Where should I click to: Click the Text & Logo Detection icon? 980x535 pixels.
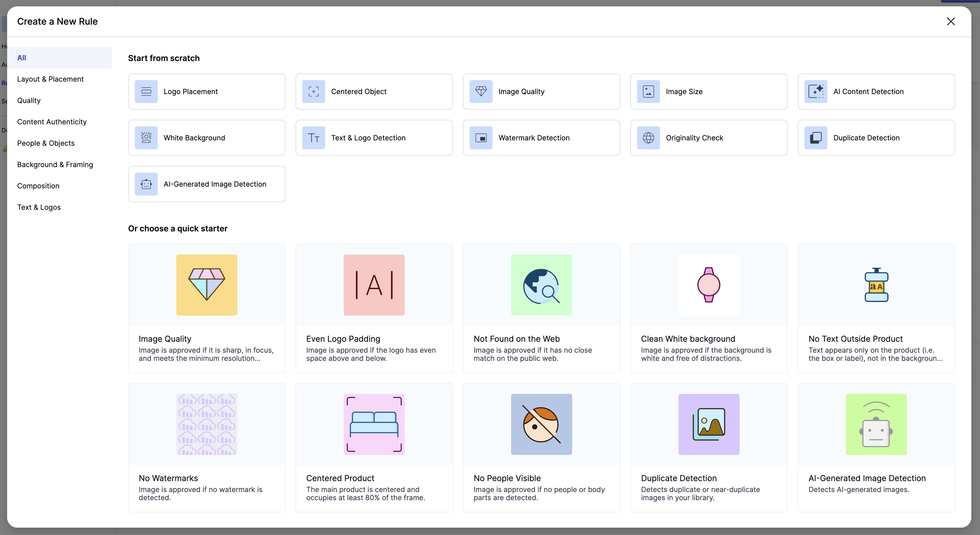click(313, 138)
